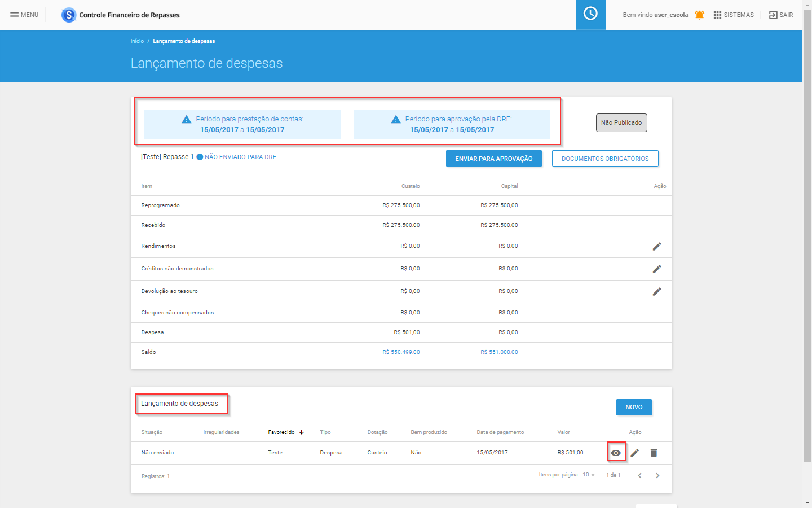812x508 pixels.
Task: Edit the Teste expense entry
Action: point(635,453)
